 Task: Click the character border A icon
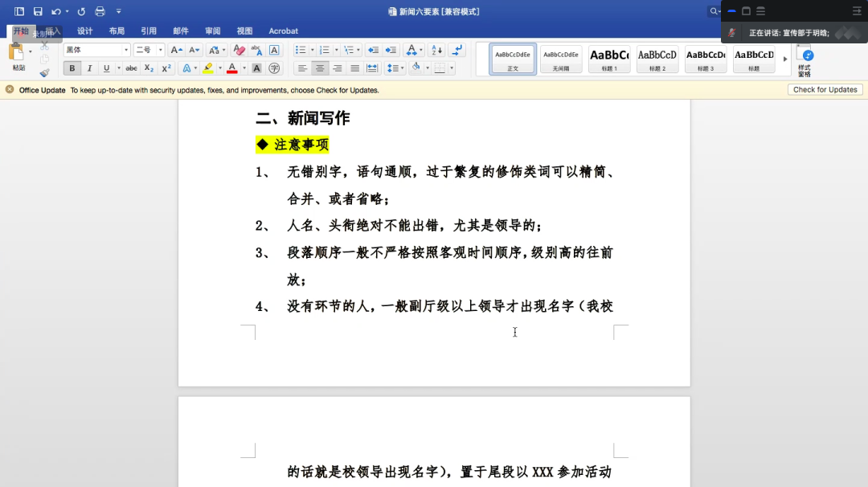coord(274,50)
